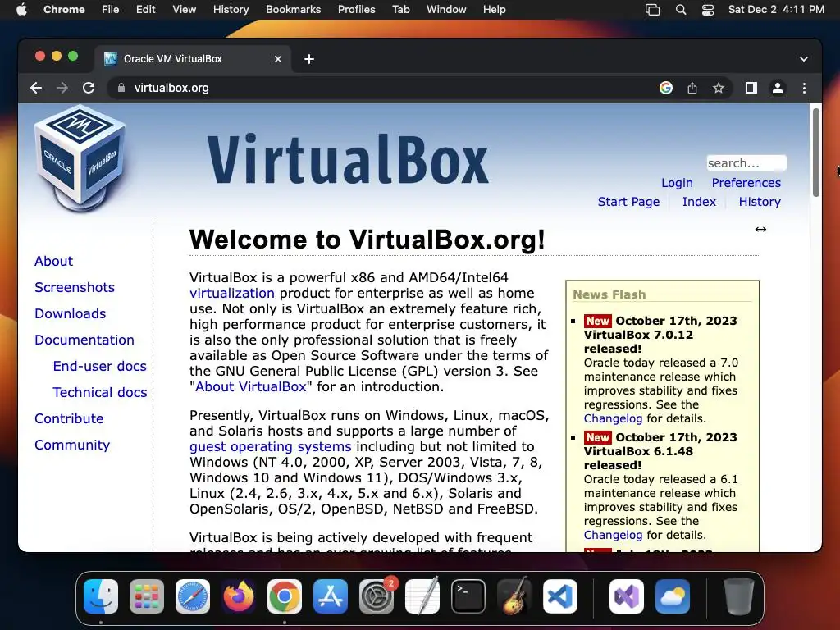
Task: Click the VirtualBox cube logo
Action: tap(81, 158)
